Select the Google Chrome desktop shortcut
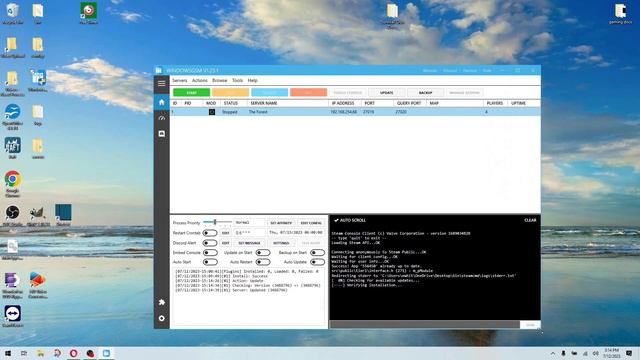This screenshot has height=360, width=640. point(13,184)
